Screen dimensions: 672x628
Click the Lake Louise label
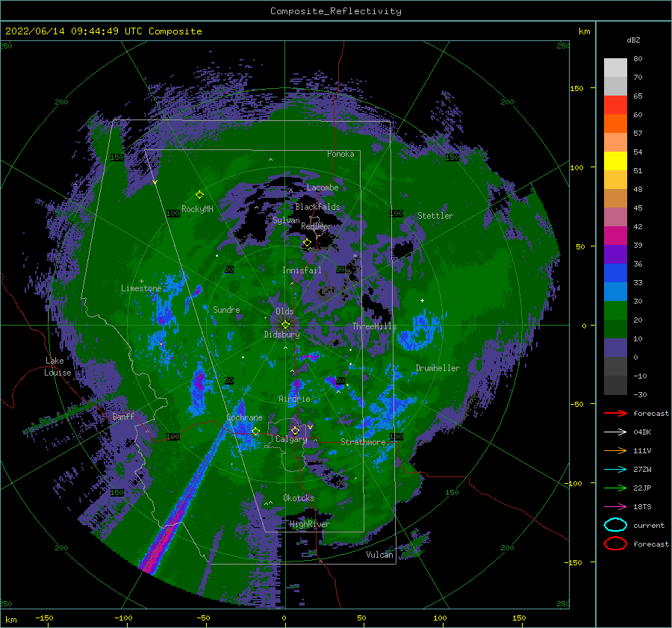[58, 367]
